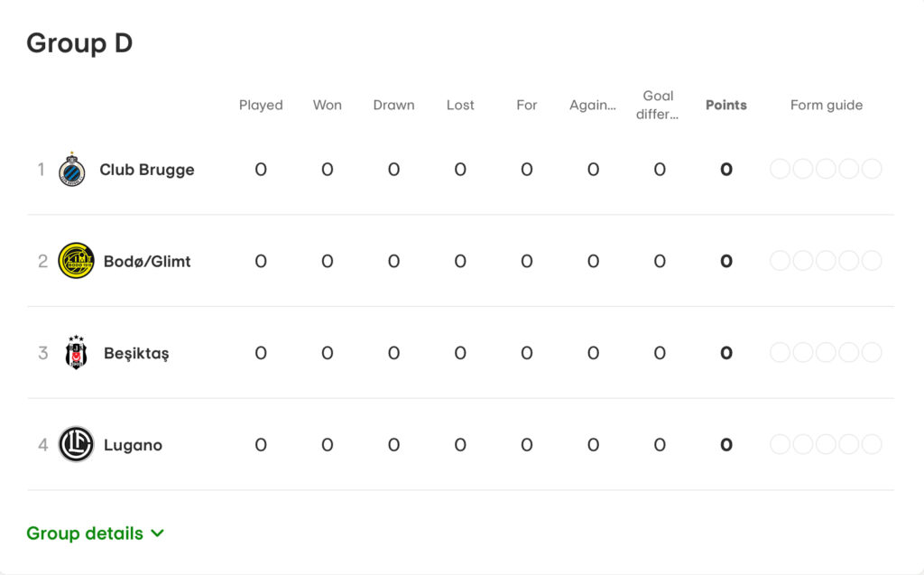Click the Lugano club logo
Screen dimensions: 924x575
[x=76, y=444]
